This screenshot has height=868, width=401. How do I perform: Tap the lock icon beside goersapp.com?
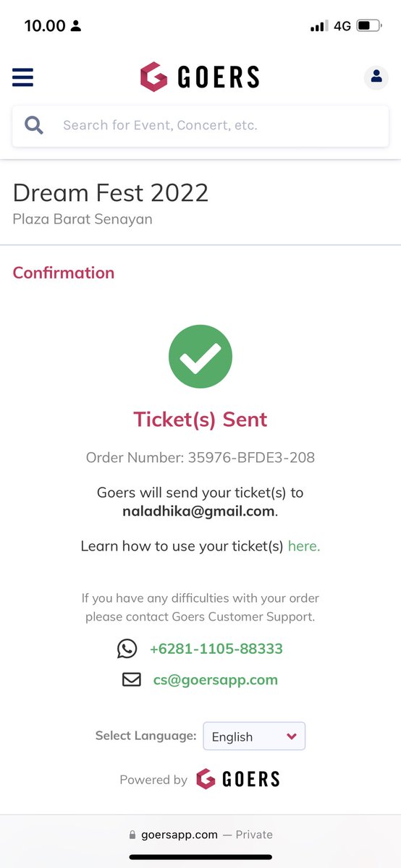pyautogui.click(x=132, y=835)
